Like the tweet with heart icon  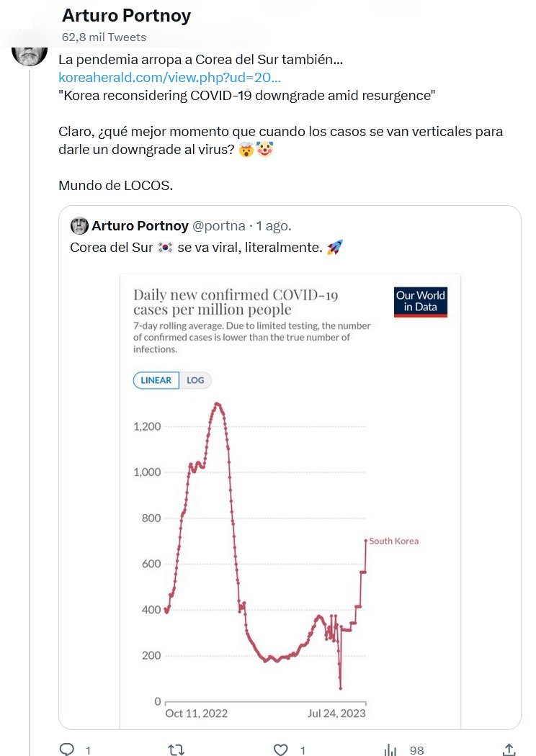coord(282,750)
